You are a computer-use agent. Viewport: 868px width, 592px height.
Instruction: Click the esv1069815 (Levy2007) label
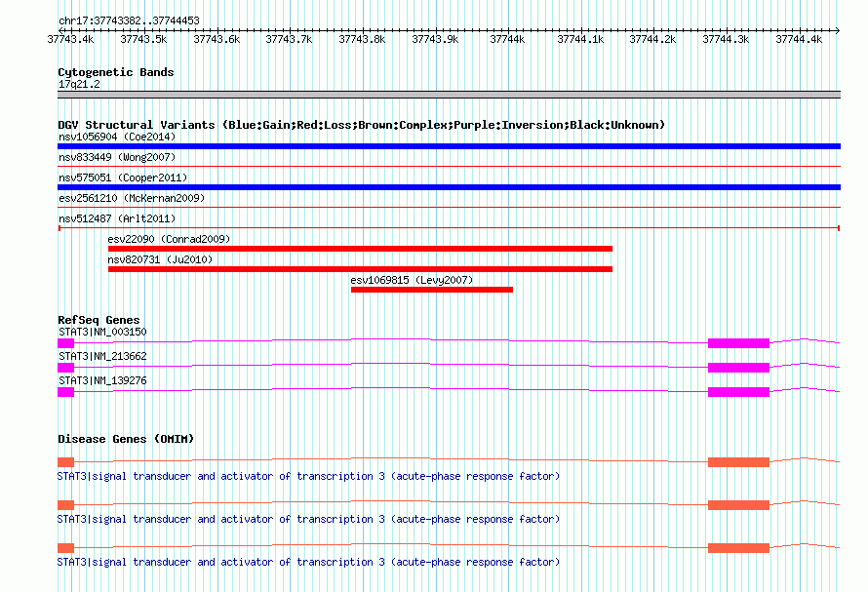click(x=412, y=280)
